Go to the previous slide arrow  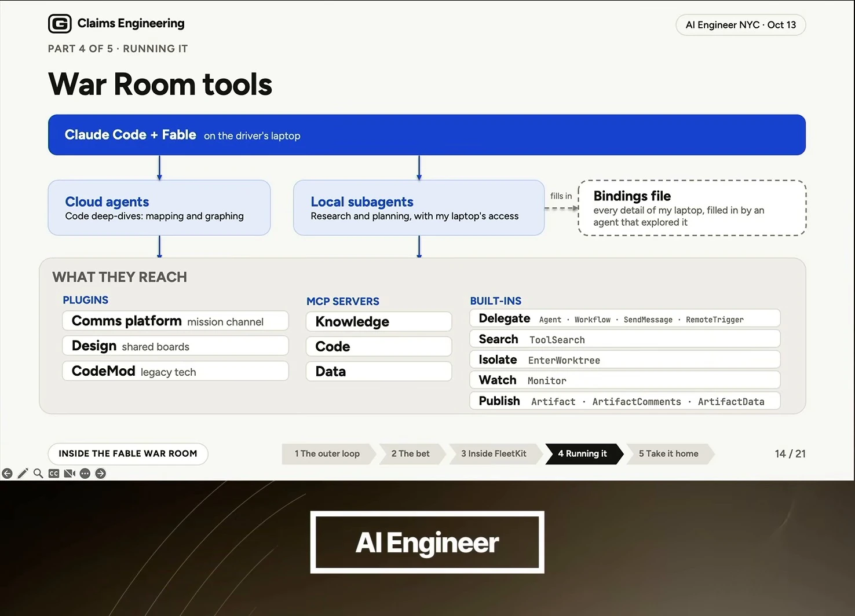(x=7, y=474)
